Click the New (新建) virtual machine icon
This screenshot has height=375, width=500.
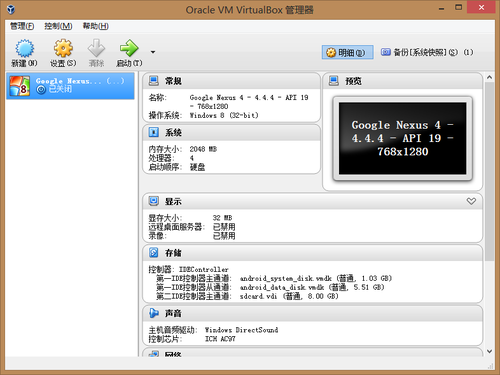[x=24, y=48]
